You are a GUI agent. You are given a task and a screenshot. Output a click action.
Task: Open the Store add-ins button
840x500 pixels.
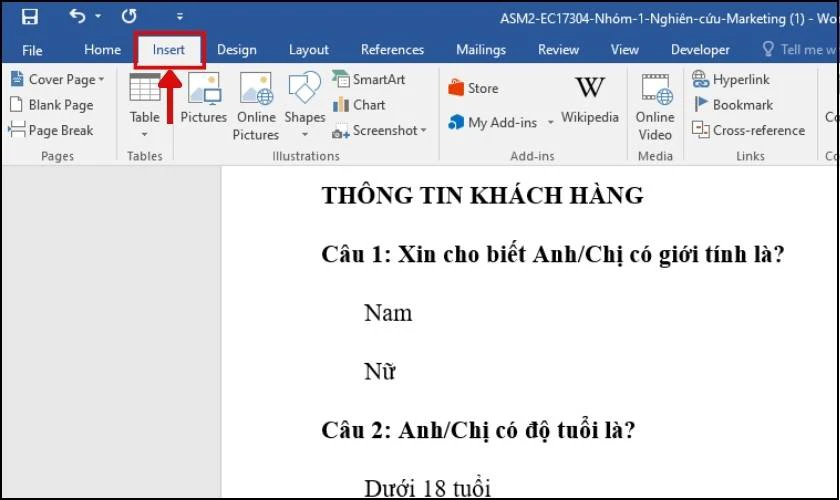pyautogui.click(x=474, y=88)
